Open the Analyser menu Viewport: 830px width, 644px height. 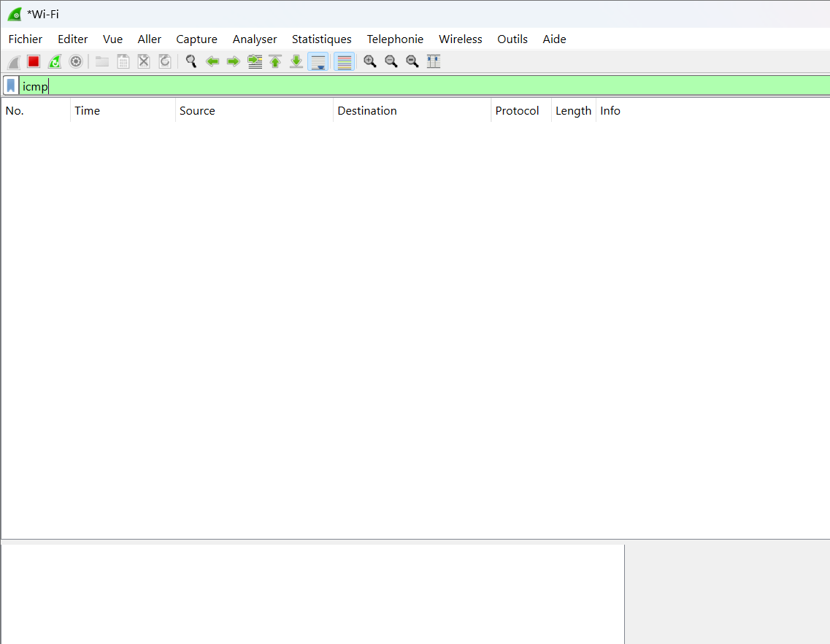pyautogui.click(x=255, y=39)
